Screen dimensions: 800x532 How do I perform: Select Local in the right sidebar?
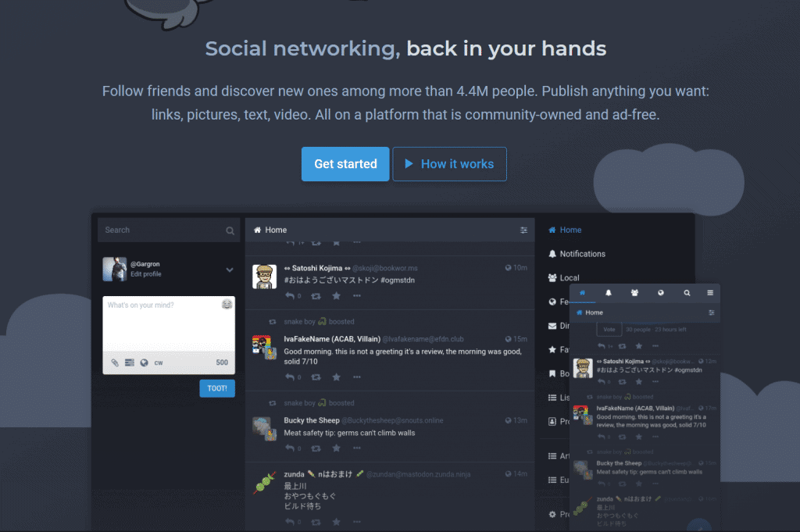564,278
